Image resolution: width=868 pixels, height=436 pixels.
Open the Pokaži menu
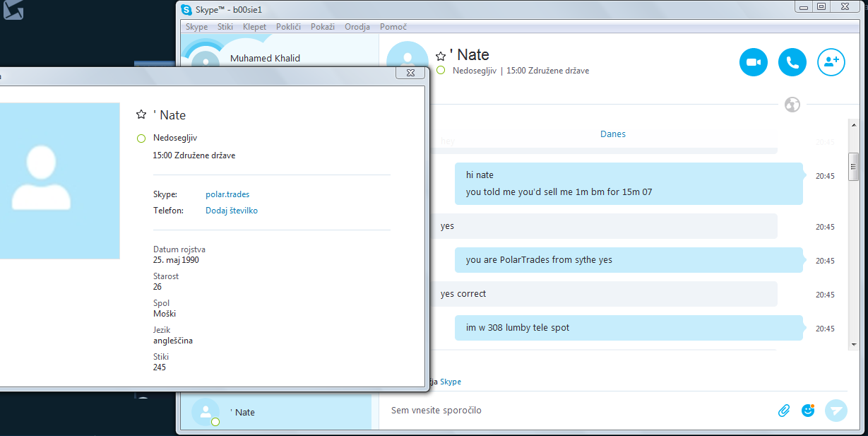click(x=323, y=27)
